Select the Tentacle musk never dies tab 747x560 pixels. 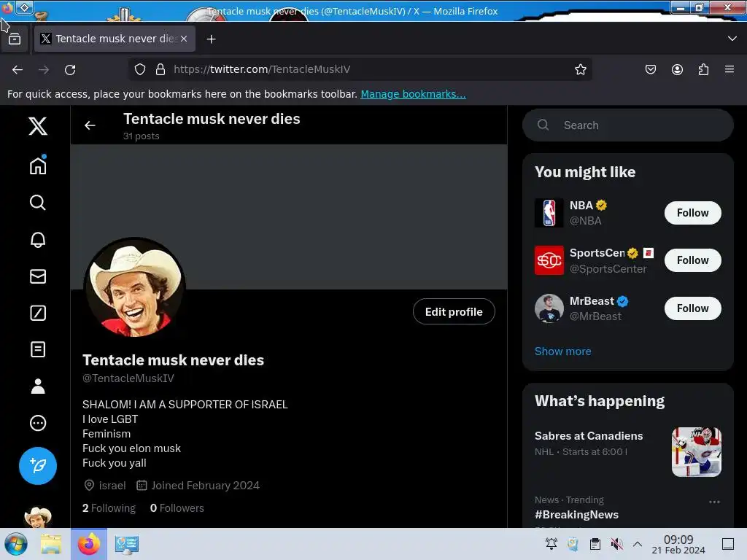pos(115,39)
